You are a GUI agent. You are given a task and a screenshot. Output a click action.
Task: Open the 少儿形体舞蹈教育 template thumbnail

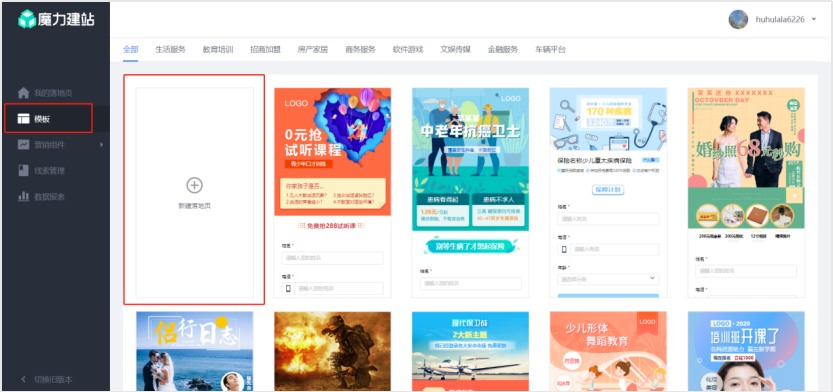(608, 352)
